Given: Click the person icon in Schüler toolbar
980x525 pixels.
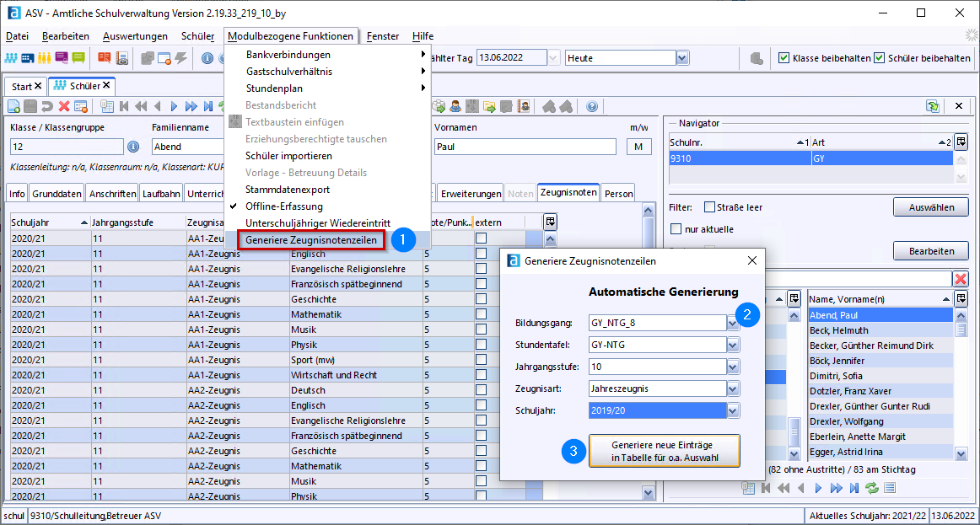Looking at the screenshot, I should [x=455, y=107].
